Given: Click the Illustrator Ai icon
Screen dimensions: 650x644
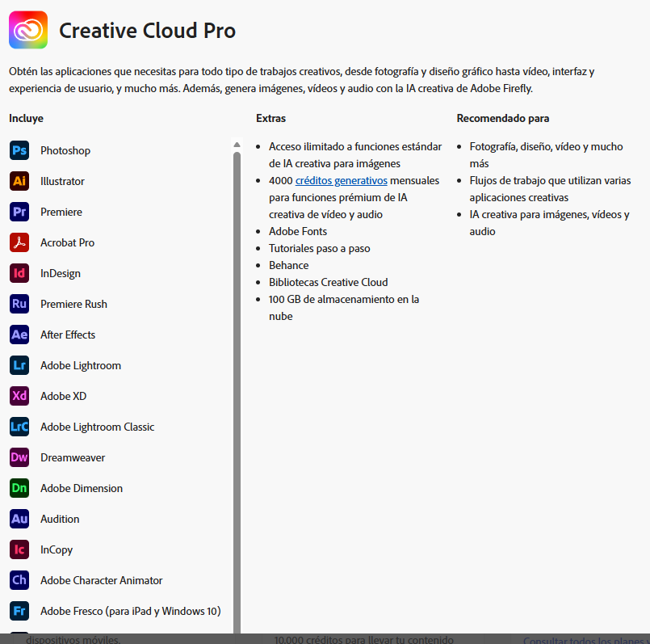Looking at the screenshot, I should [19, 181].
